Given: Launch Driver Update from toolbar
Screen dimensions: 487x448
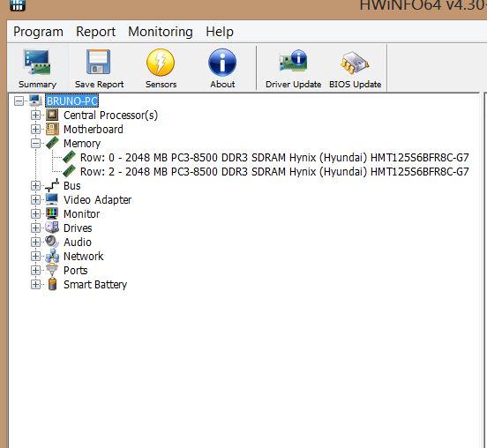Looking at the screenshot, I should coord(293,61).
